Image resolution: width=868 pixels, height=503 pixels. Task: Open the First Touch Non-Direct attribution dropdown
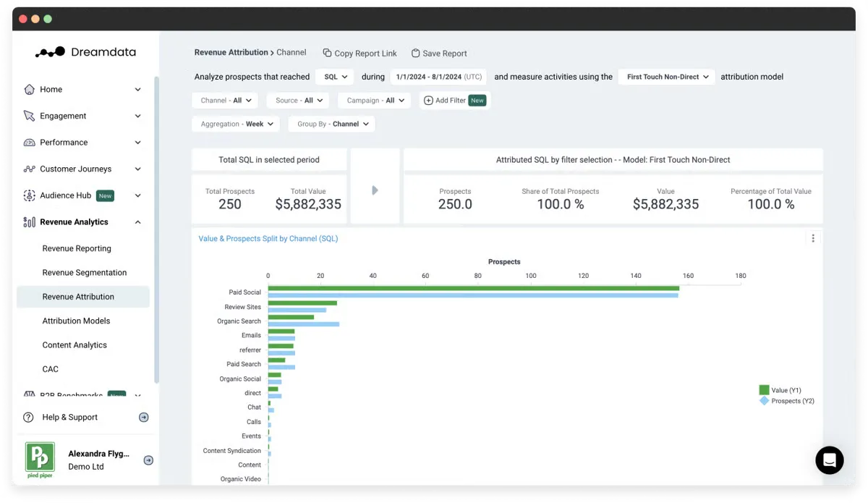tap(665, 76)
